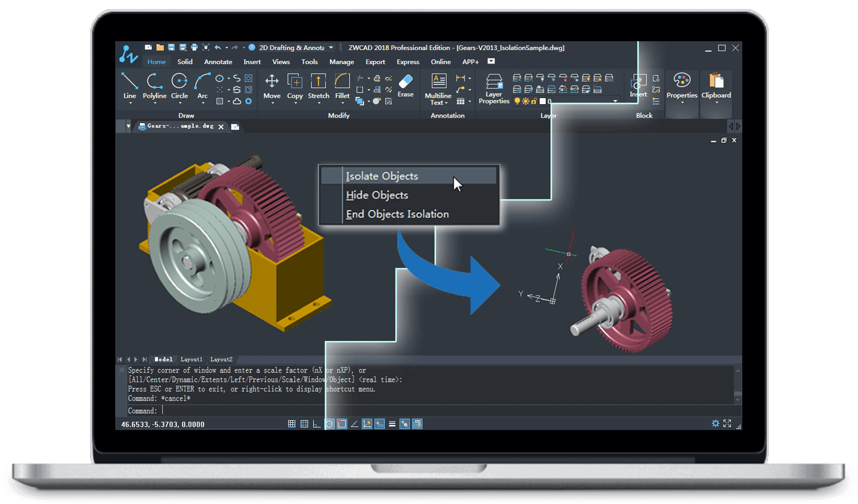
Task: Click the white layer color swatch
Action: point(543,101)
